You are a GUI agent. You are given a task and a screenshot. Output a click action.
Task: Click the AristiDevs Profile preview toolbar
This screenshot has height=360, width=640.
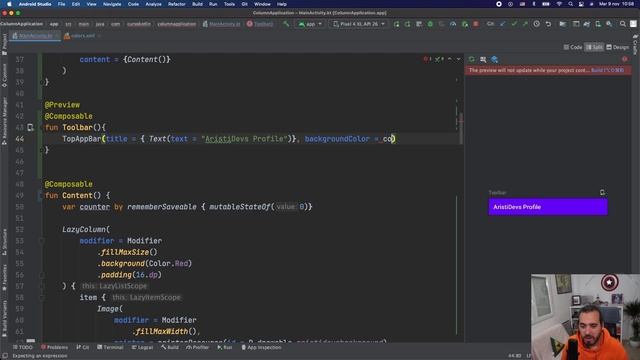548,207
